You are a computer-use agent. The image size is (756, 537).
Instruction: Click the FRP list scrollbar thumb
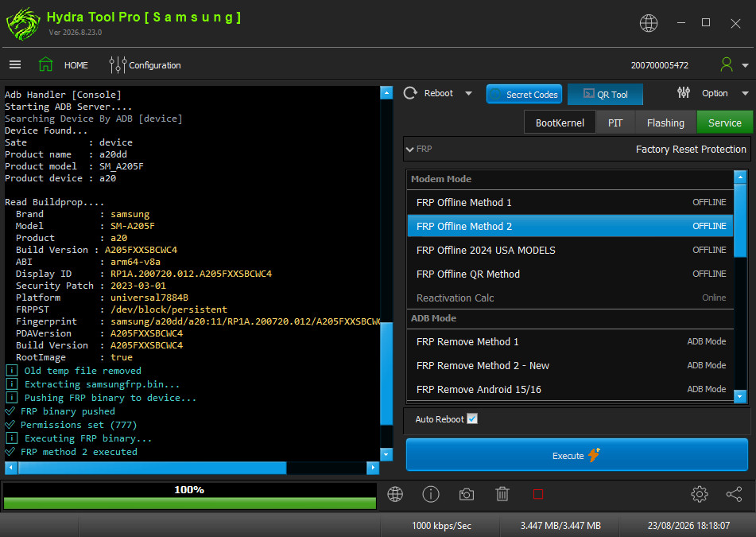[x=740, y=220]
